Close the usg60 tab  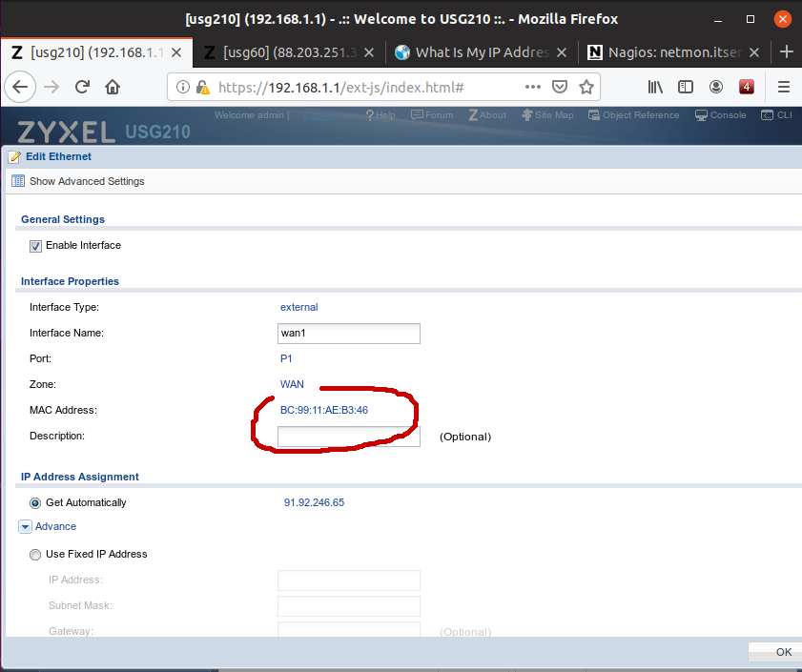click(369, 52)
